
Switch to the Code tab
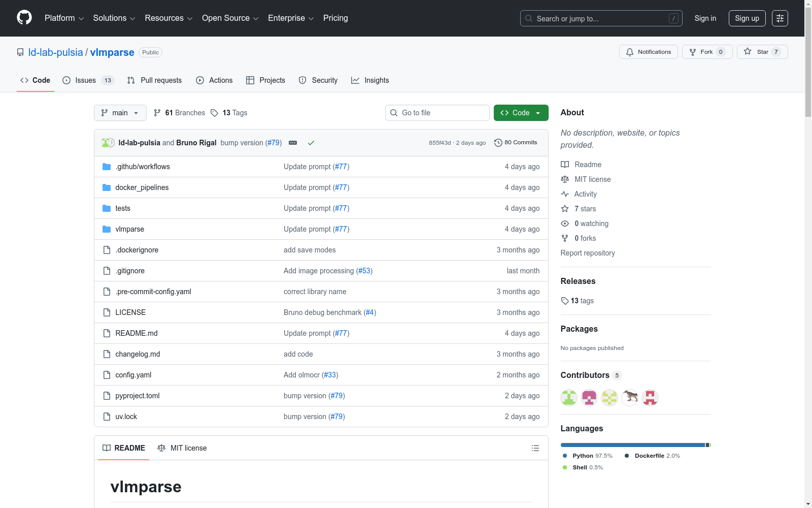(35, 80)
